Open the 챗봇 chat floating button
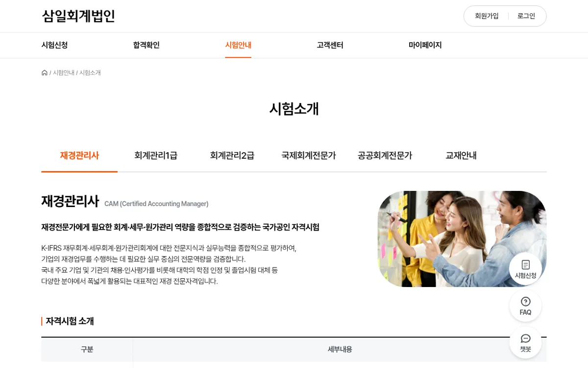Viewport: 588px width, 368px height. coord(525,342)
